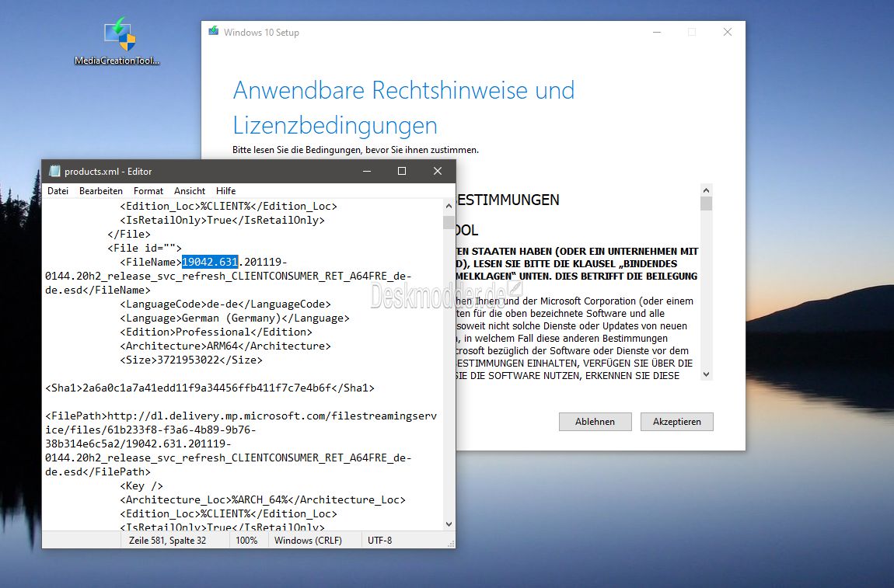Minimize the products.xml Editor window
The width and height of the screenshot is (894, 588).
click(367, 171)
